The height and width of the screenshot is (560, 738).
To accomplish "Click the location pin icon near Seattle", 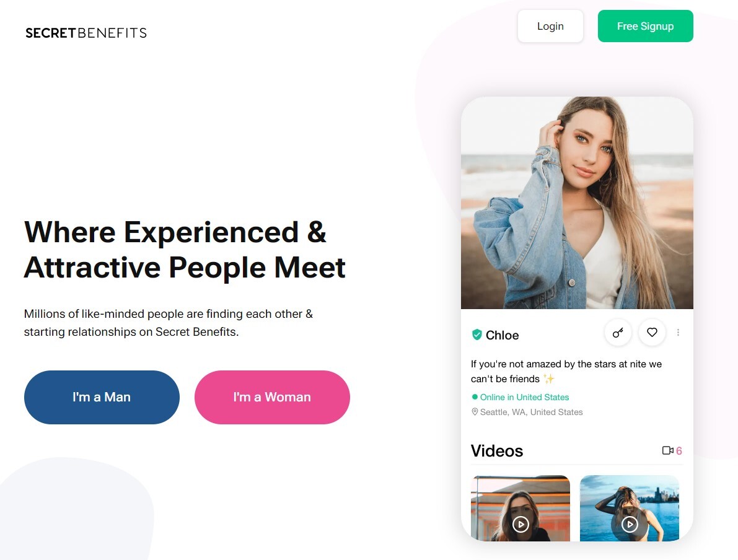I will click(475, 412).
